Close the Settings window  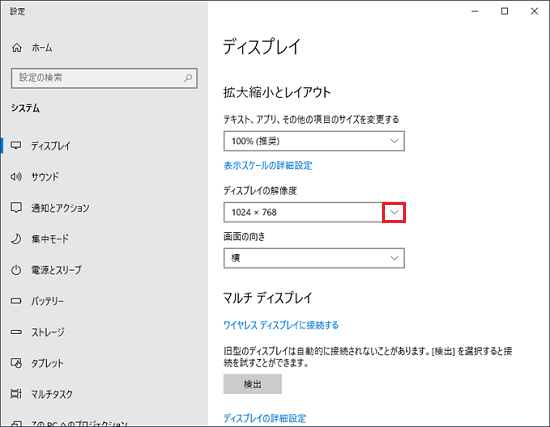[534, 11]
